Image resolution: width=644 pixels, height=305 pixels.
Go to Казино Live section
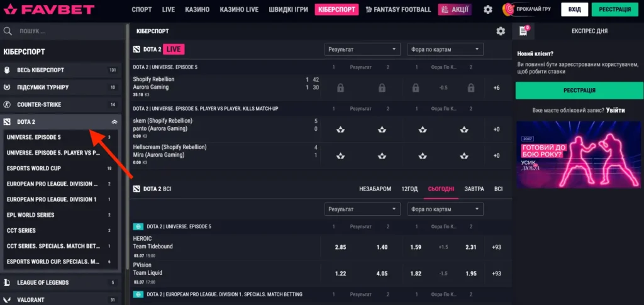(239, 9)
